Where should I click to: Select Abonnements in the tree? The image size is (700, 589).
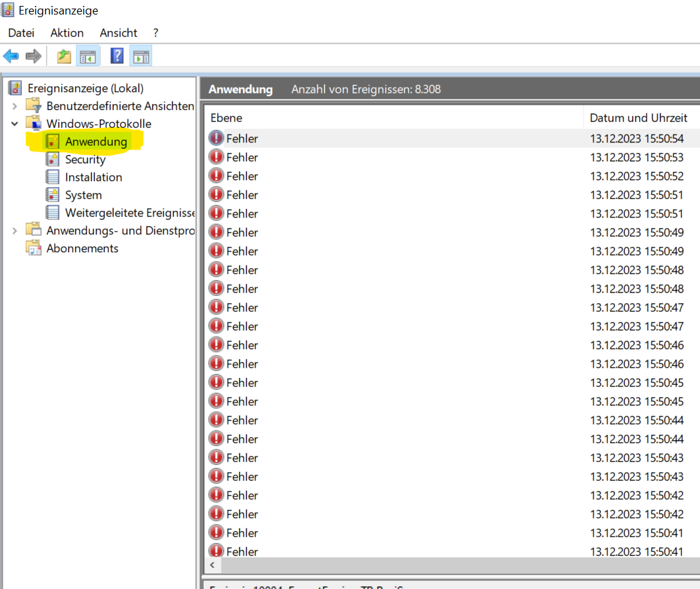tap(82, 248)
